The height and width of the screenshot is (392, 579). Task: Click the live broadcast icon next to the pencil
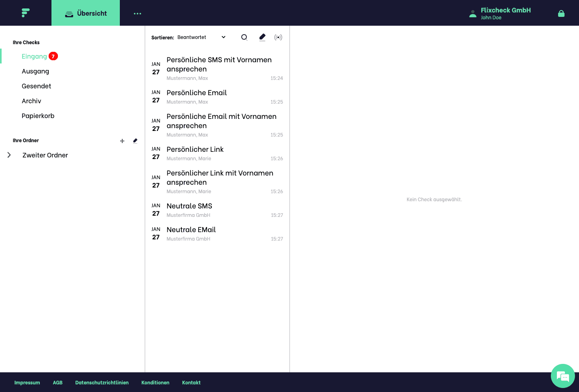tap(278, 37)
